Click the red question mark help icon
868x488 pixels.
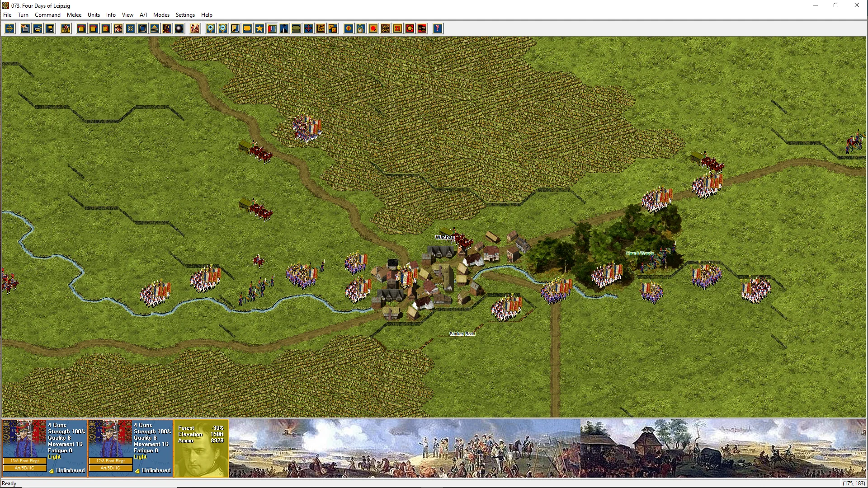pyautogui.click(x=437, y=28)
